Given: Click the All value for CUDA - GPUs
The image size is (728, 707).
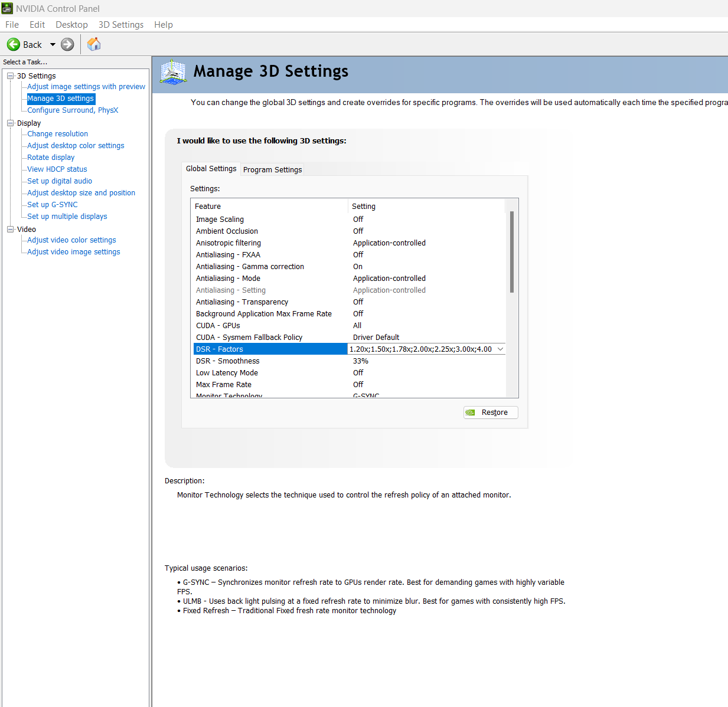Looking at the screenshot, I should 357,325.
